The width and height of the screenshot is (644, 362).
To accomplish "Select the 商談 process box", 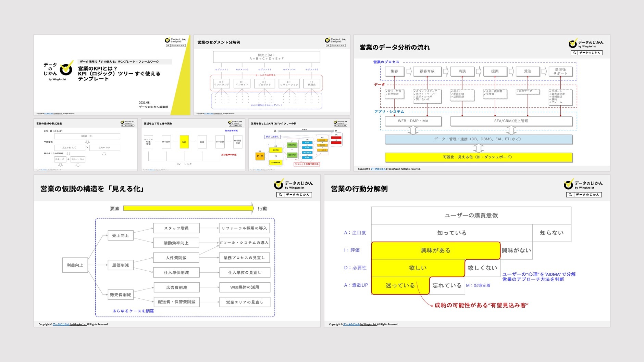I will click(x=462, y=71).
